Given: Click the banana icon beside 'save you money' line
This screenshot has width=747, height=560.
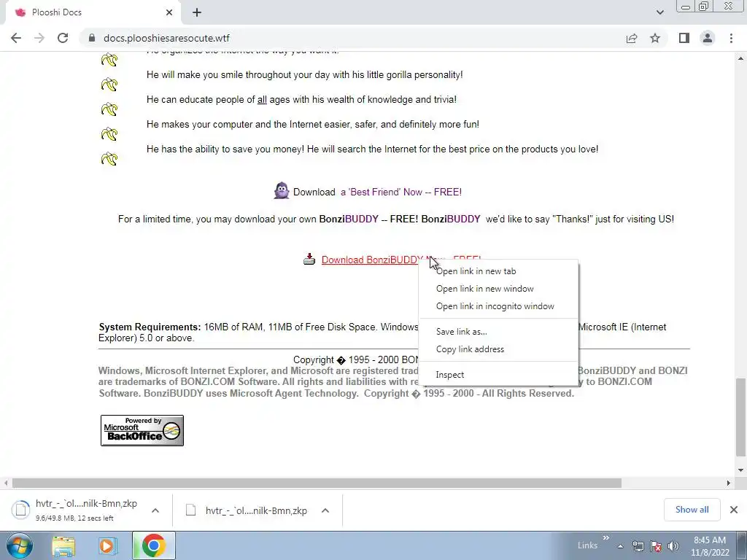Looking at the screenshot, I should click(109, 158).
